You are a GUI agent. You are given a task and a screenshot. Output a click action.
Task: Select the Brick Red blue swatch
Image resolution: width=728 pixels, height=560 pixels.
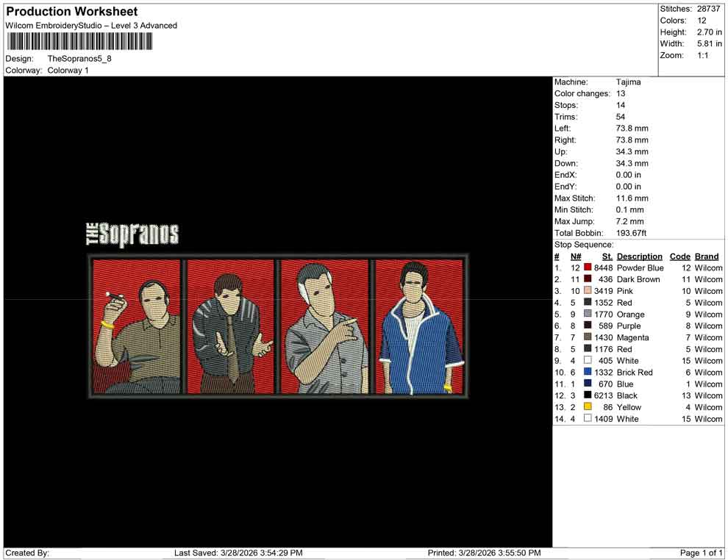588,372
